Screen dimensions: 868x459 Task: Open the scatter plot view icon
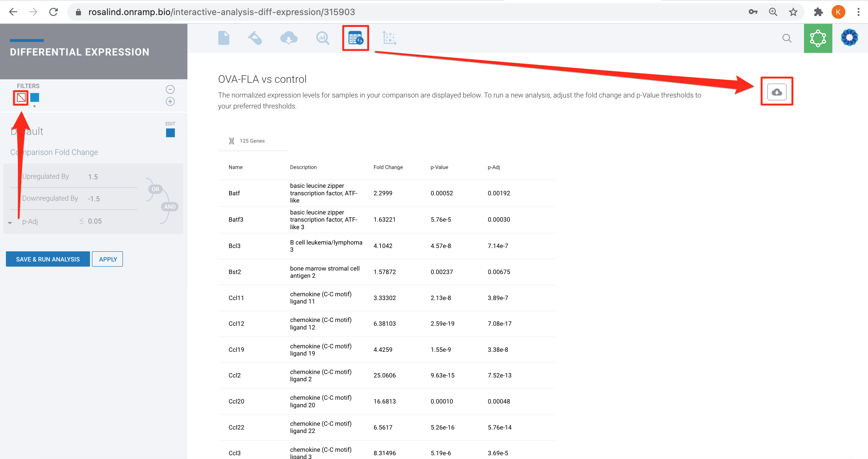[x=389, y=38]
